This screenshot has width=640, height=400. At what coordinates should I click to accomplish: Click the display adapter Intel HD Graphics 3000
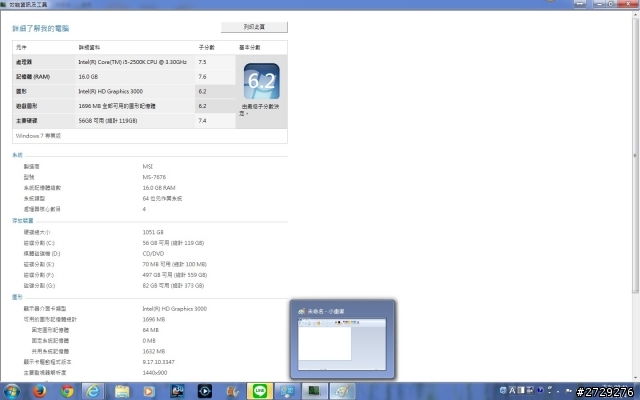(x=175, y=309)
